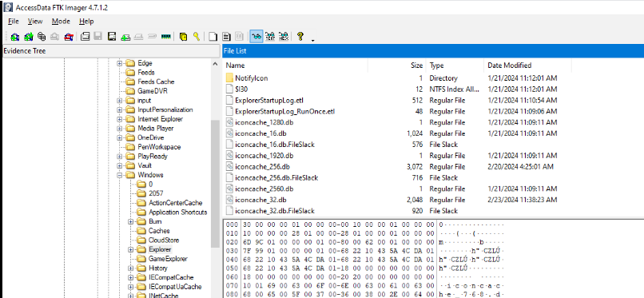Viewport: 644px width, 298px height.
Task: Click the Export Files blank page icon
Action: coord(213,37)
